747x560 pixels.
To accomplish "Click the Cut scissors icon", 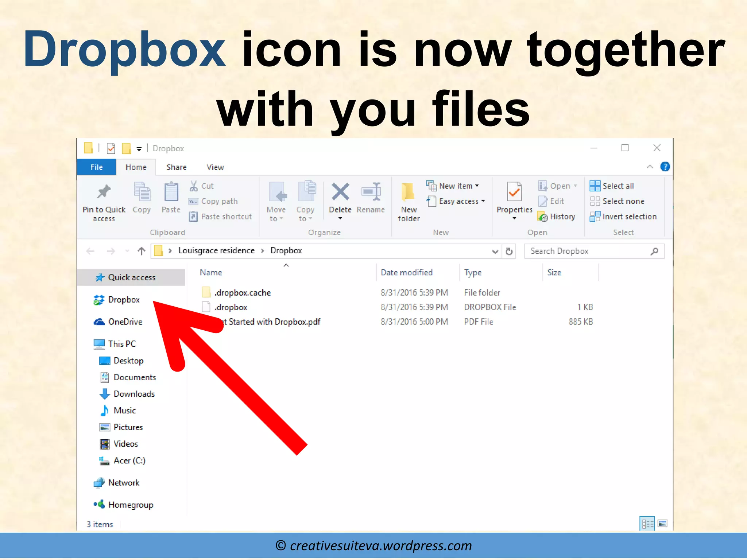I will coord(194,186).
